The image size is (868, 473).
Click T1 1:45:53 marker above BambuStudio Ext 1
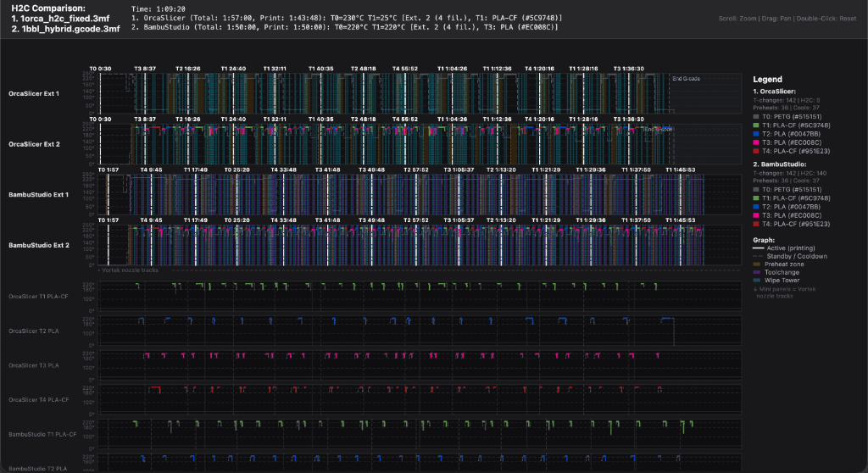[681, 170]
